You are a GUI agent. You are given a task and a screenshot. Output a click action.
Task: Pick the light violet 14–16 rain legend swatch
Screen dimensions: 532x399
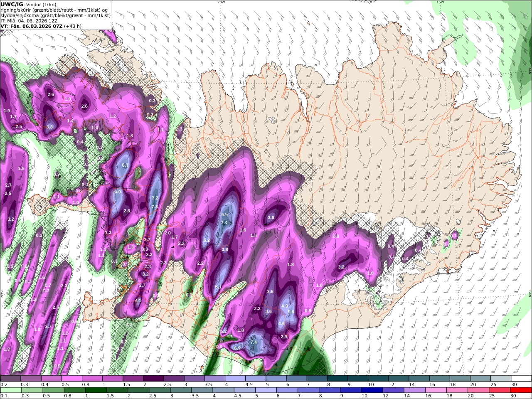tap(414, 390)
